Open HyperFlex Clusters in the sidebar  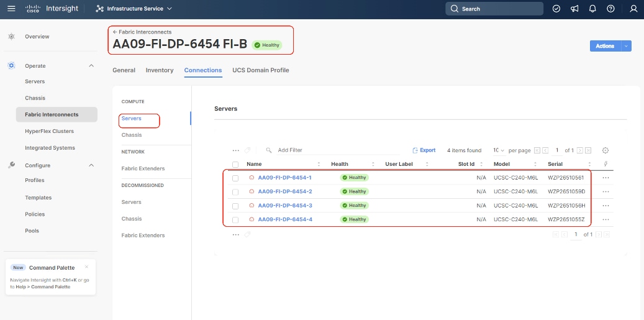49,131
